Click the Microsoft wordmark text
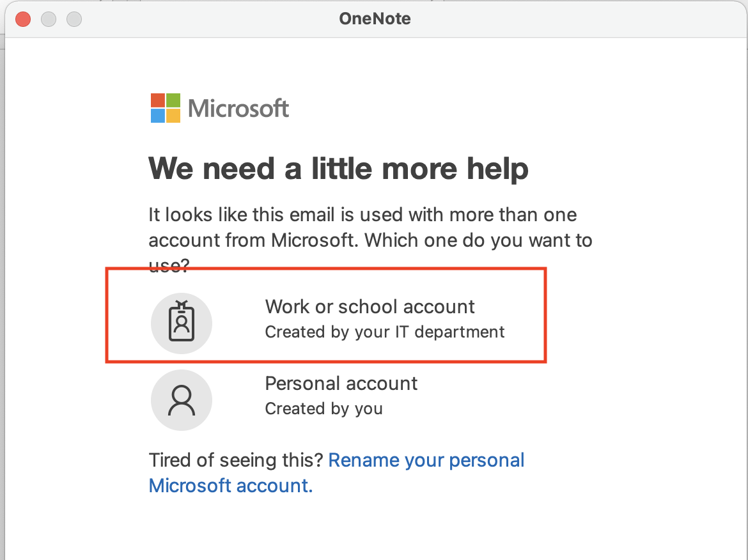This screenshot has height=560, width=748. tap(238, 109)
